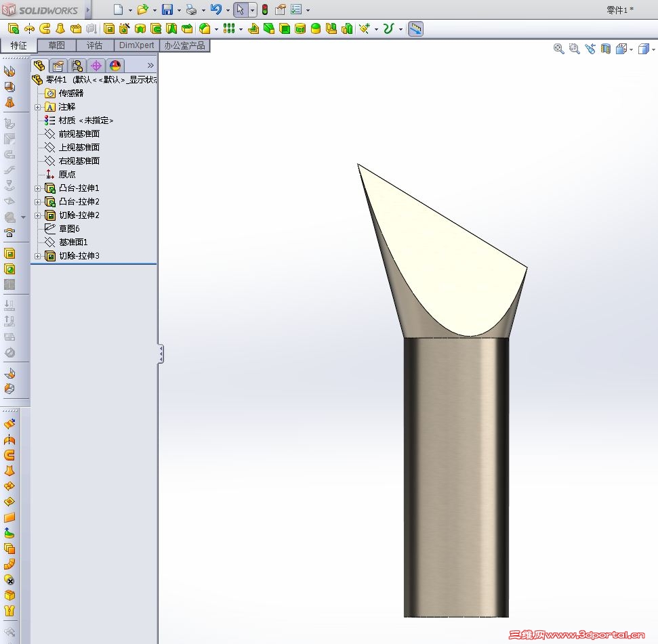The image size is (658, 644).
Task: Select the 右视基准面 plane
Action: 73,160
